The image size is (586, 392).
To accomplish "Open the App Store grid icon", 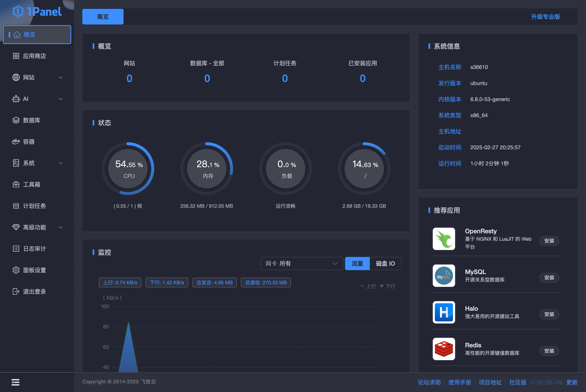I will [16, 56].
